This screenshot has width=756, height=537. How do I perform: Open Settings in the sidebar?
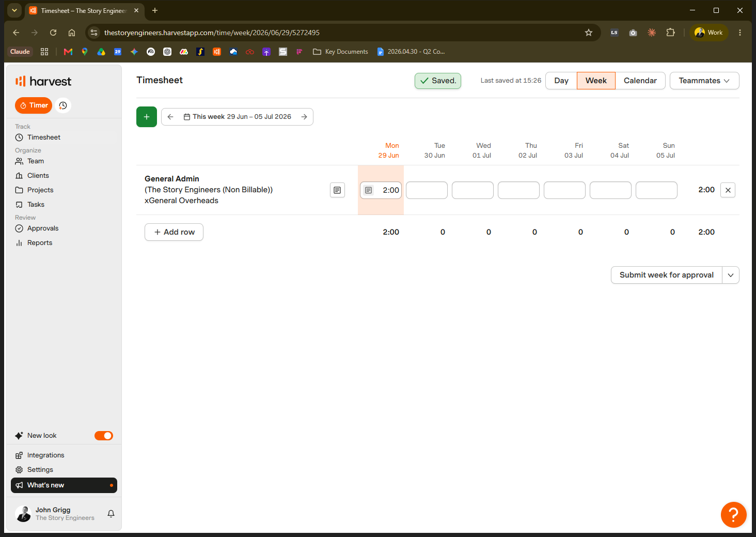(x=40, y=470)
